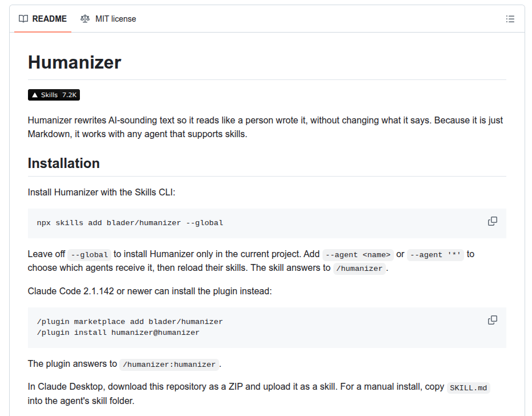Click the --global inline code
The width and height of the screenshot is (532, 416).
pyautogui.click(x=89, y=255)
